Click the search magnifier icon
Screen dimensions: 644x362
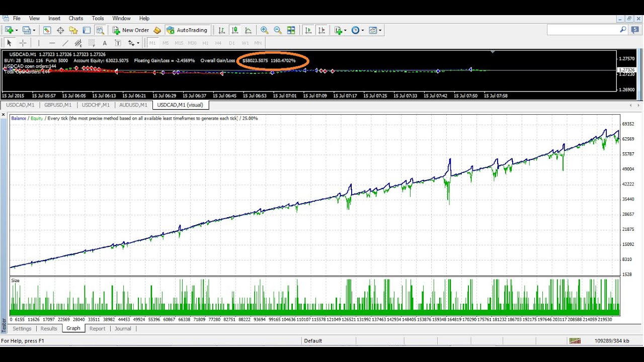point(623,30)
